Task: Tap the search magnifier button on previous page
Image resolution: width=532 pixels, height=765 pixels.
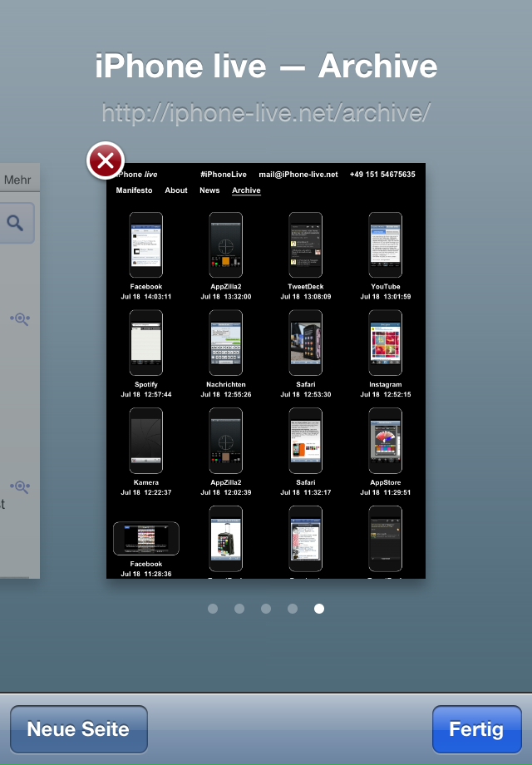Action: coord(16,223)
